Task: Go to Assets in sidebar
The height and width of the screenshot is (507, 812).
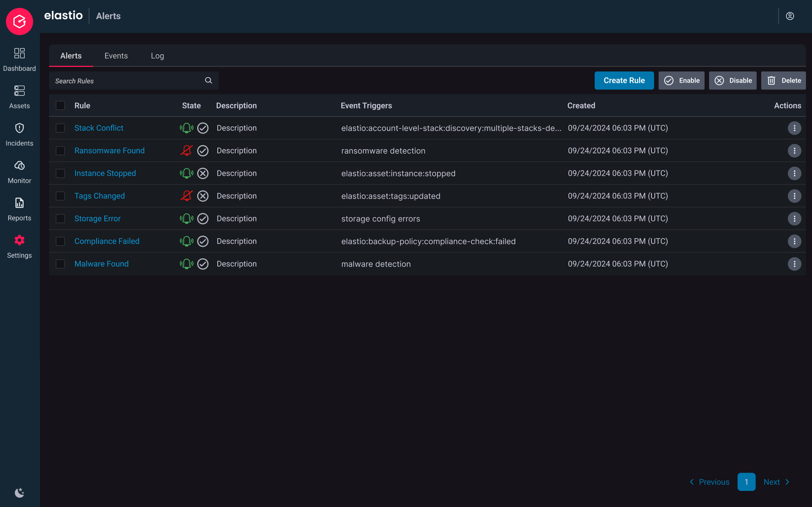Action: tap(19, 91)
